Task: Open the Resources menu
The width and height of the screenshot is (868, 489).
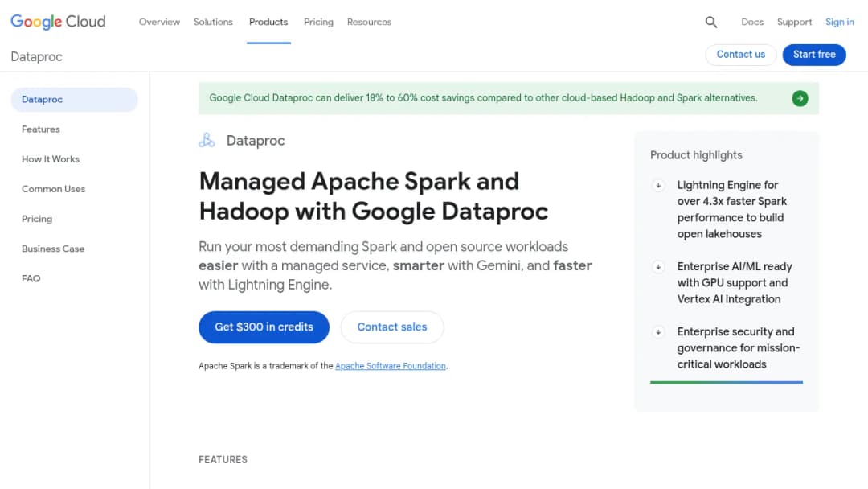Action: tap(369, 23)
